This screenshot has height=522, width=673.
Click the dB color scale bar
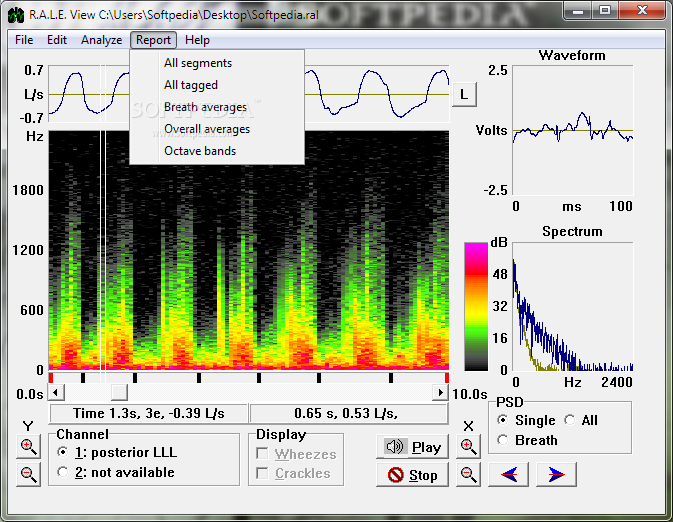[x=476, y=307]
